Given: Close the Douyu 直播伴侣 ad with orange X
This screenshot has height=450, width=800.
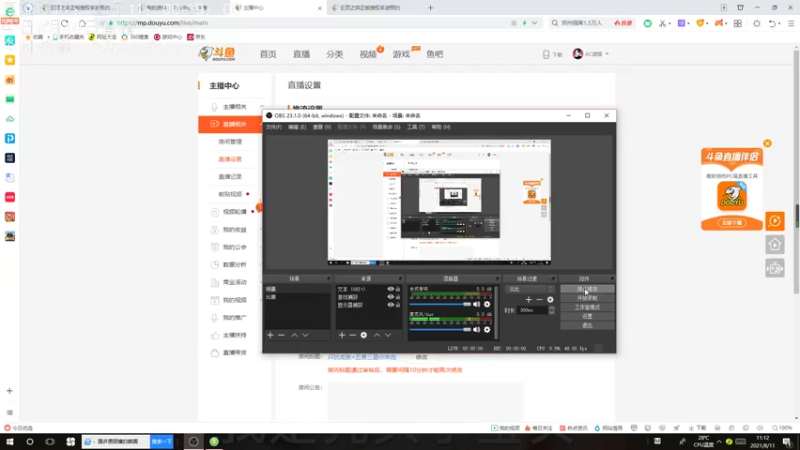Looking at the screenshot, I should click(767, 143).
